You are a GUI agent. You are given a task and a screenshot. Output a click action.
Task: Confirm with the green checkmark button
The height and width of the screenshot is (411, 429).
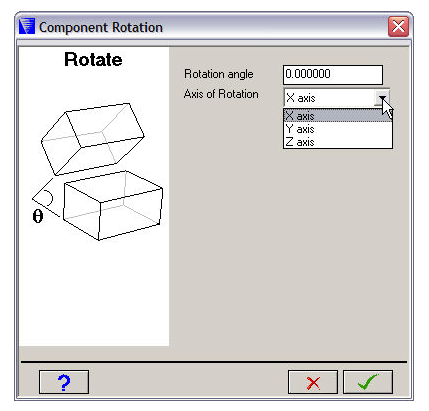pos(368,382)
